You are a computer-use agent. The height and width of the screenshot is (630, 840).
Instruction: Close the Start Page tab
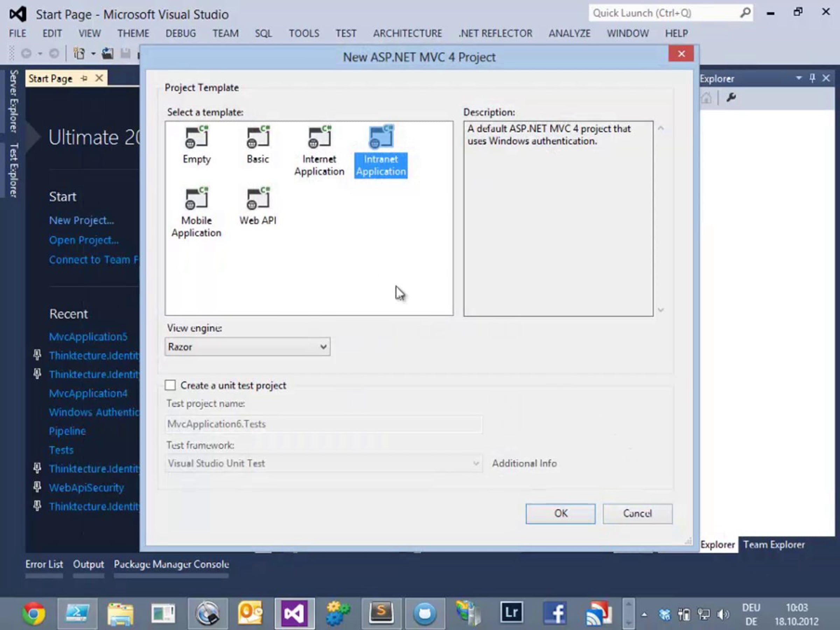click(99, 78)
